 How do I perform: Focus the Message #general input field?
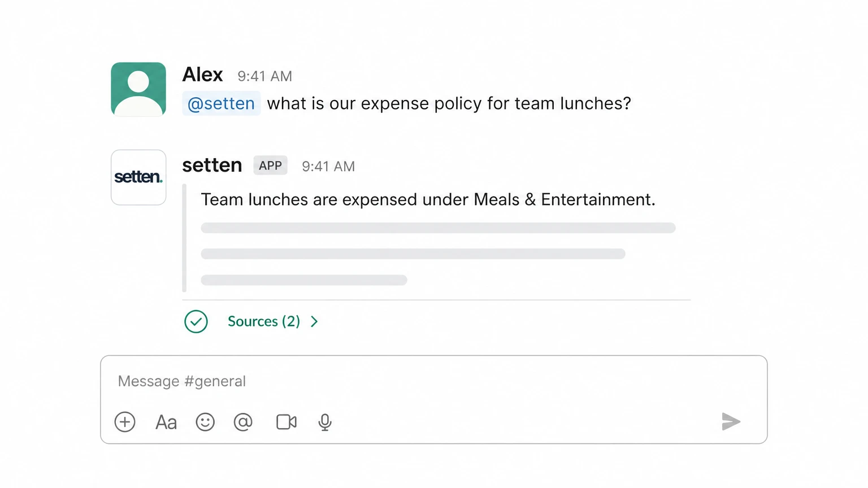tap(433, 381)
